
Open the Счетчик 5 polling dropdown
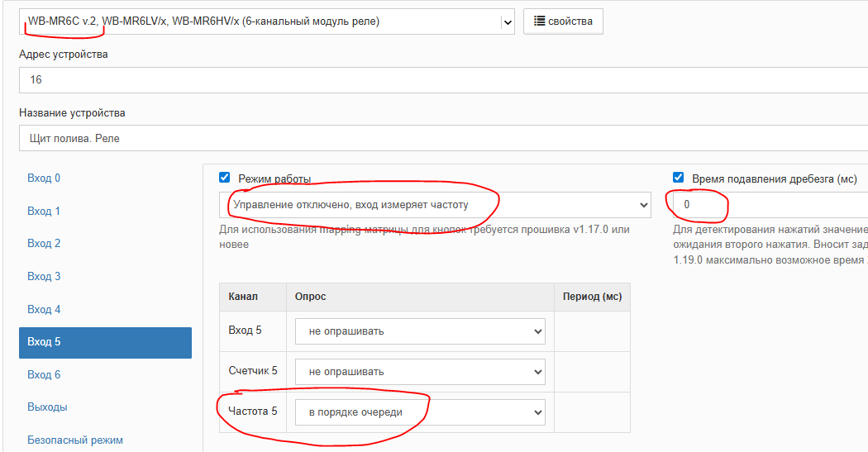[420, 372]
